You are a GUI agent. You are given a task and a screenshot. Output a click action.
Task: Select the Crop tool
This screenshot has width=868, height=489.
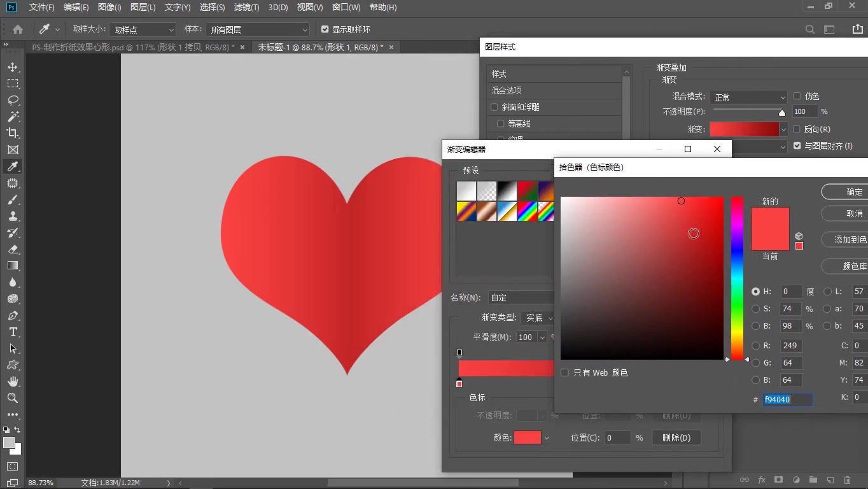point(13,133)
